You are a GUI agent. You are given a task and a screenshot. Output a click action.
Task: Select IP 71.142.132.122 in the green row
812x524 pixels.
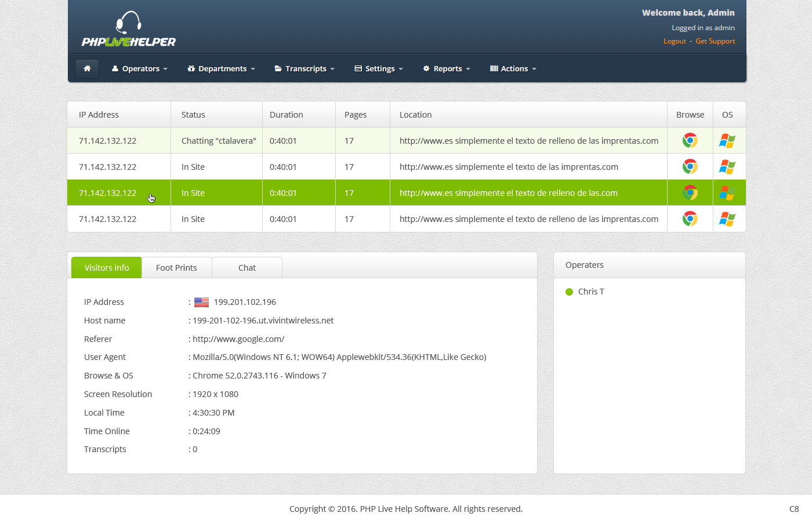(x=107, y=193)
